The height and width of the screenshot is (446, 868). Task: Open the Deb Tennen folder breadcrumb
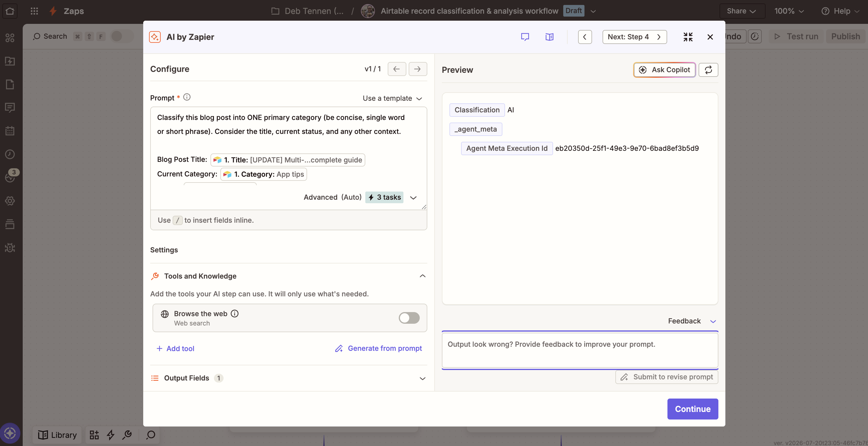point(307,11)
